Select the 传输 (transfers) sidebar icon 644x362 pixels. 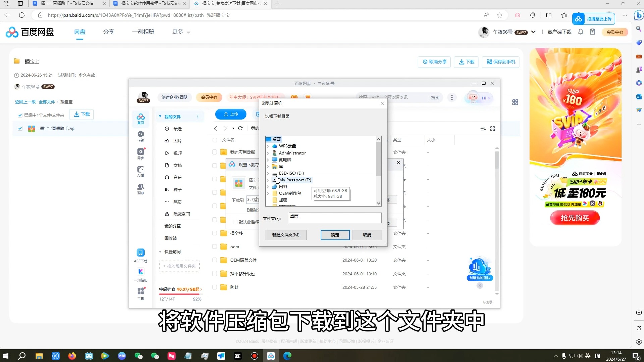coord(141,136)
